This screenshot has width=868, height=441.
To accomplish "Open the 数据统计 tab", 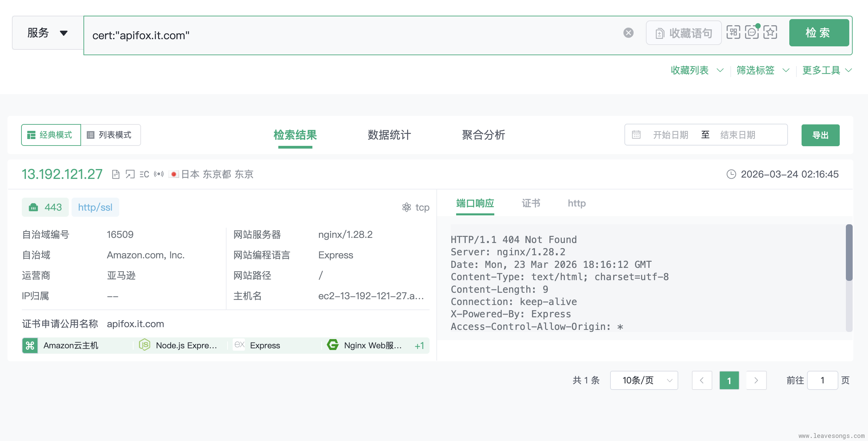I will coord(389,135).
